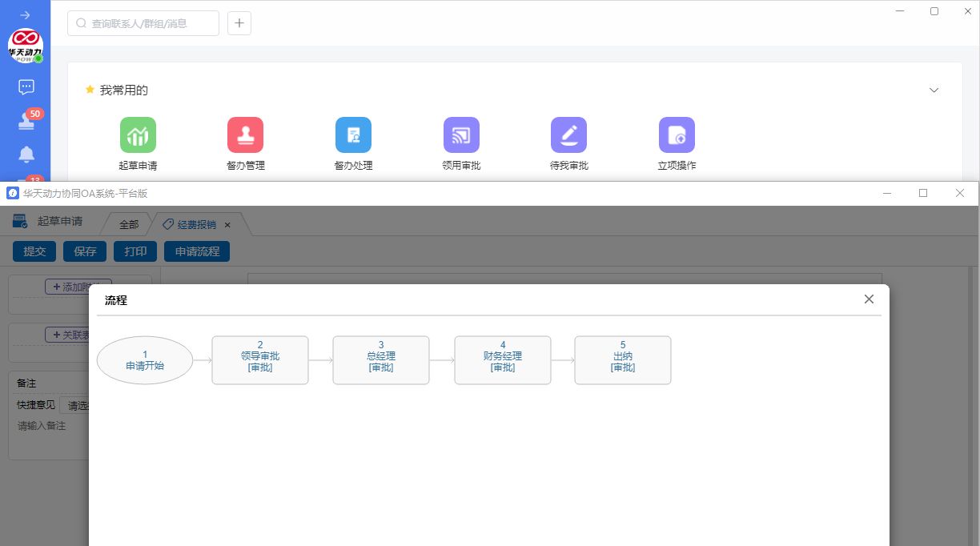Open the 立项操作 app icon
This screenshot has height=546, width=980.
(677, 135)
